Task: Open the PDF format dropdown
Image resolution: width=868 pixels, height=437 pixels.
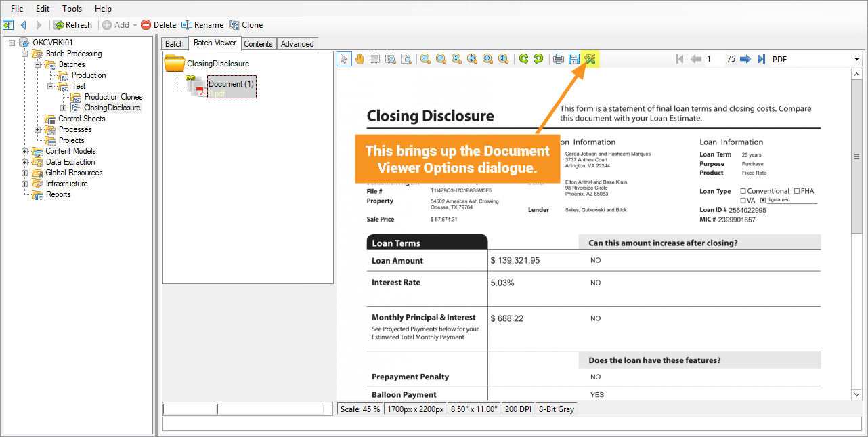Action: (856, 59)
